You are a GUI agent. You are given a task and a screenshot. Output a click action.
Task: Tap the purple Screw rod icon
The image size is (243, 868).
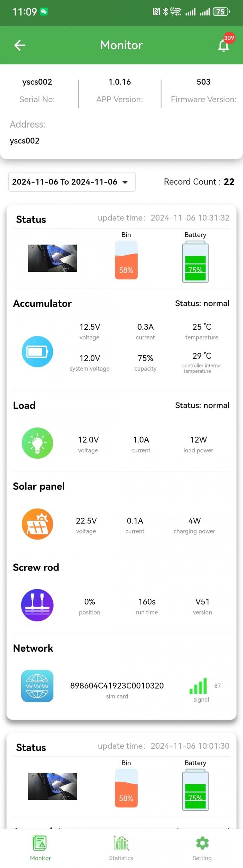[x=37, y=605]
